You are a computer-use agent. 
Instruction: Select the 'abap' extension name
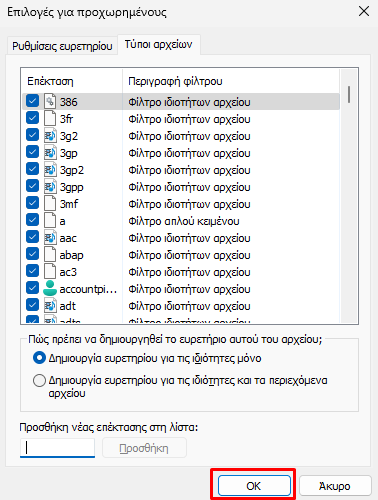pos(71,255)
